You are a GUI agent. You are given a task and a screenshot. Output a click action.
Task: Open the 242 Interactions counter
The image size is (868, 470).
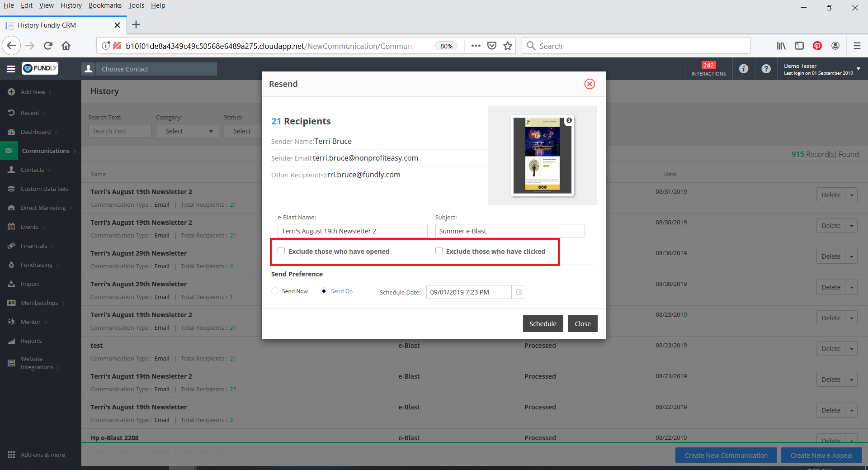coord(708,69)
